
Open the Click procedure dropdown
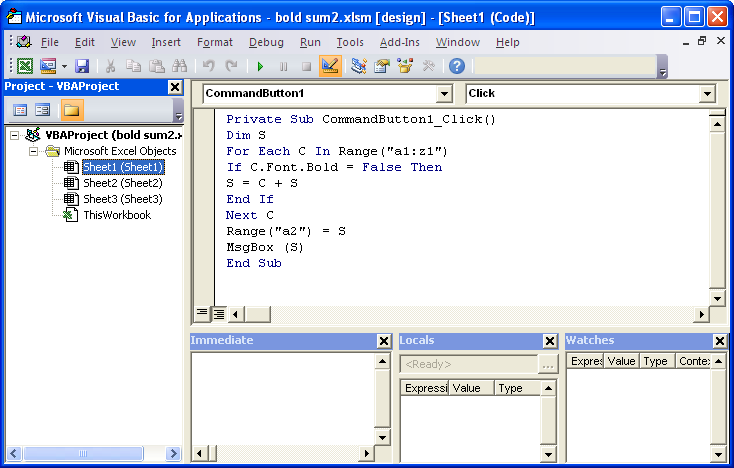707,94
